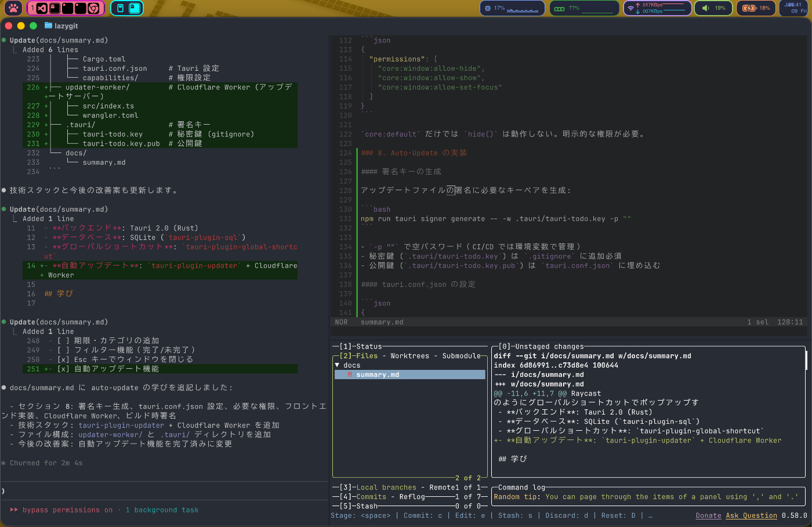The height and width of the screenshot is (527, 812).
Task: Open the VS Code workspace icon
Action: coord(42,8)
